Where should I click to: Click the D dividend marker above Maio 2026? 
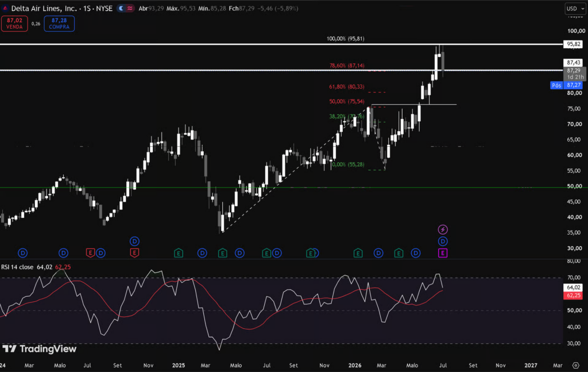[x=416, y=253]
